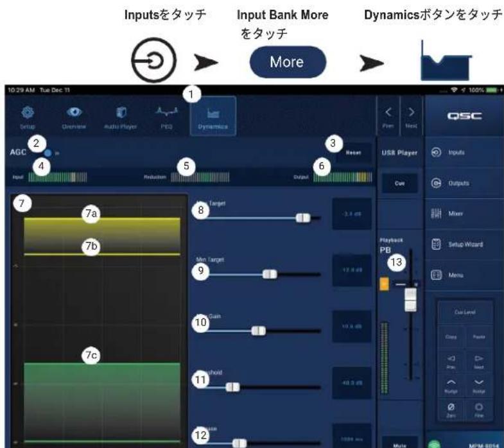Screen dimensions: 504x448
Task: Click the Release slider handle
Action: pos(239,444)
